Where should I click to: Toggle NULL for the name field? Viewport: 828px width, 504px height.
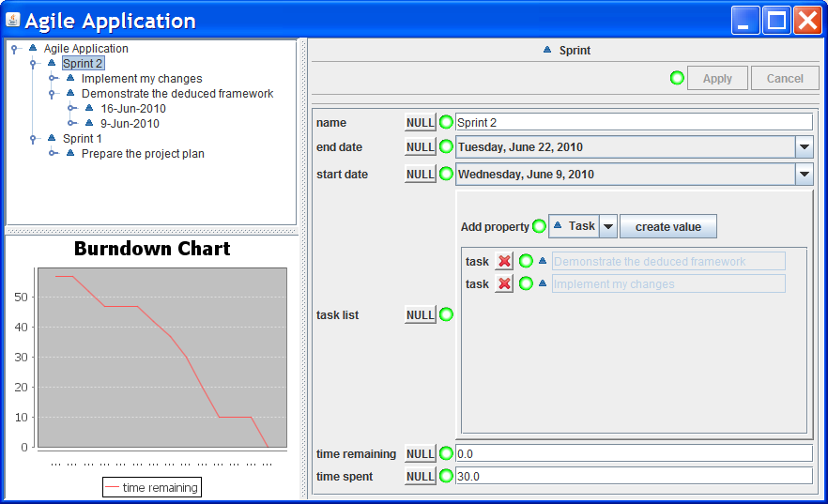(x=421, y=122)
